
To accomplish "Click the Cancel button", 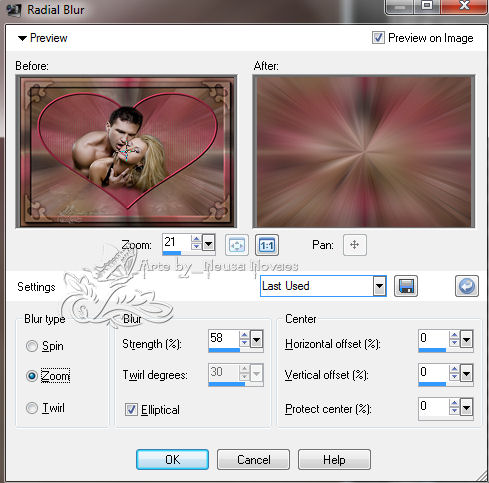I will coord(253,459).
